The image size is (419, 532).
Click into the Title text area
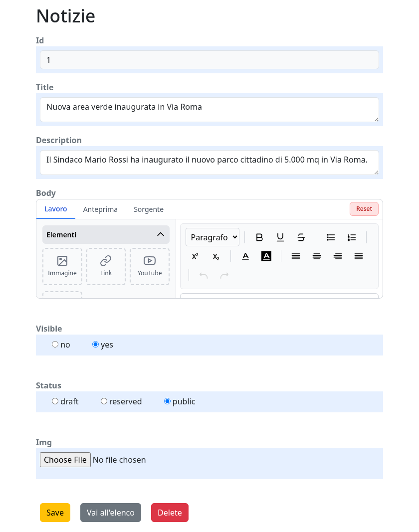(209, 110)
